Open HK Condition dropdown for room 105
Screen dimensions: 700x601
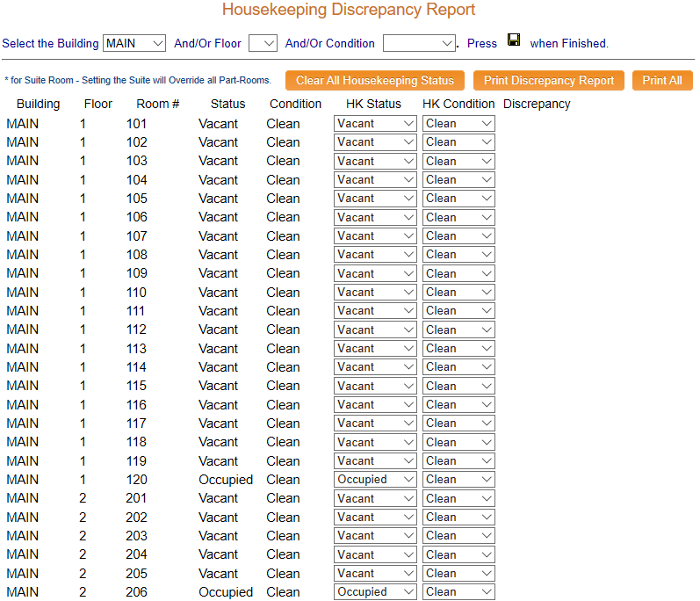coord(458,199)
